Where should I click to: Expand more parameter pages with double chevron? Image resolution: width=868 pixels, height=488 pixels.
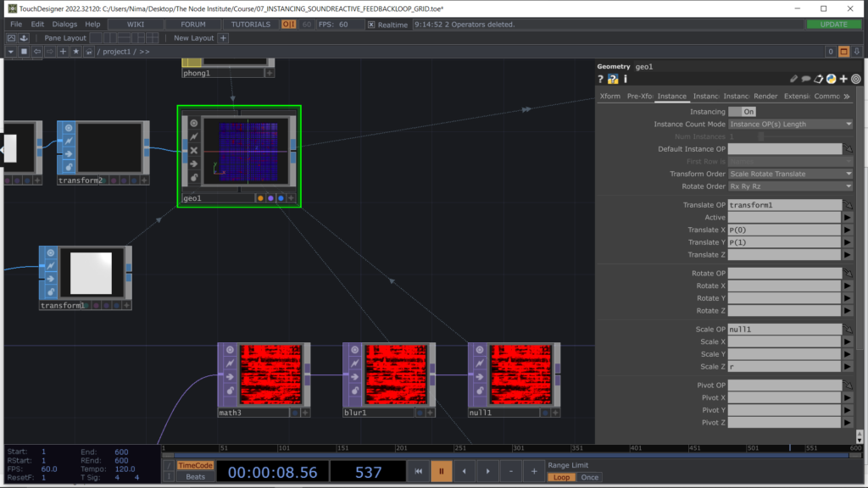pyautogui.click(x=847, y=97)
